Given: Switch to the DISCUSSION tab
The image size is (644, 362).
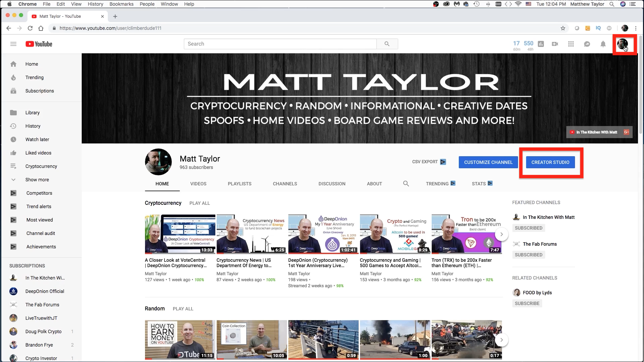Looking at the screenshot, I should pos(332,184).
